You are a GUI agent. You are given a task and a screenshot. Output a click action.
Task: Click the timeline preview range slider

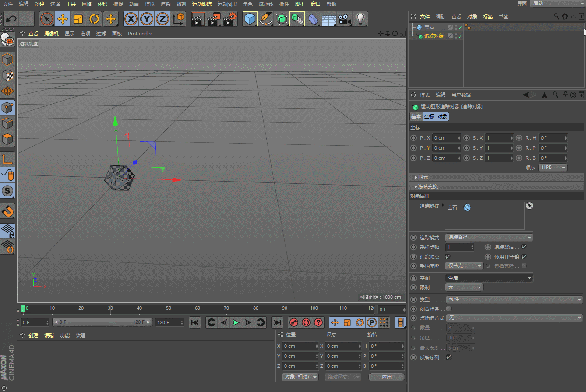(102, 322)
